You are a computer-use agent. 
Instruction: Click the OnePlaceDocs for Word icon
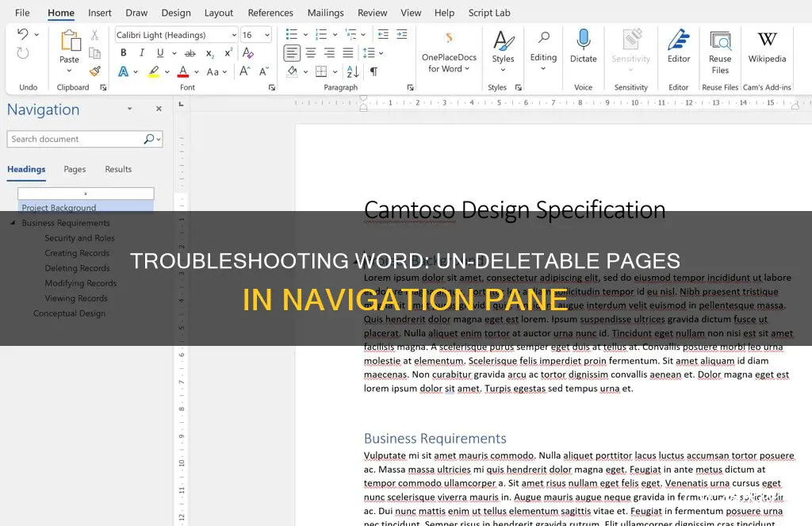[x=449, y=38]
